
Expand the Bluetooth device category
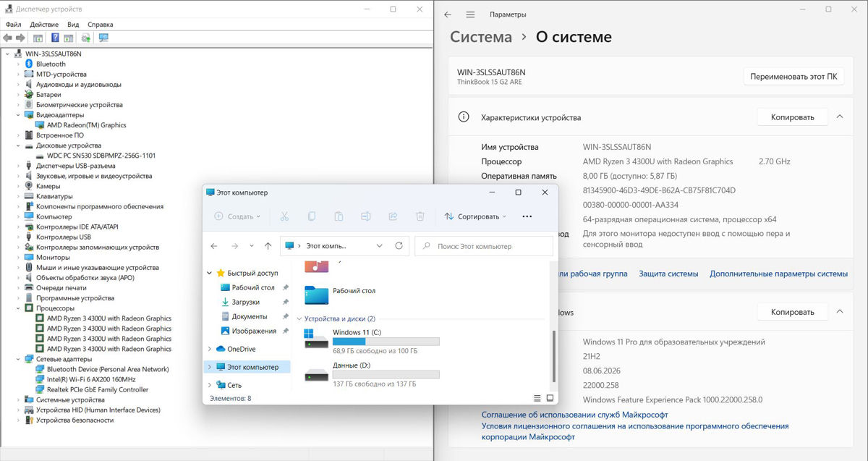(x=19, y=64)
